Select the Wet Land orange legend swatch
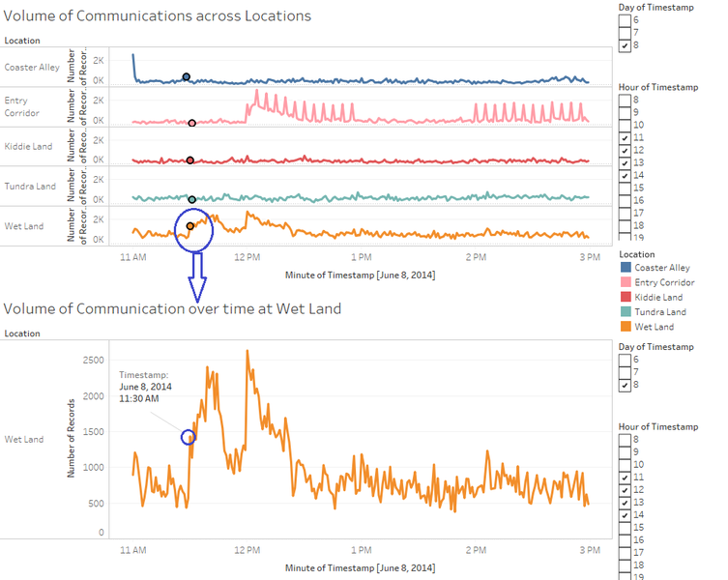The height and width of the screenshot is (580, 728). tap(626, 327)
